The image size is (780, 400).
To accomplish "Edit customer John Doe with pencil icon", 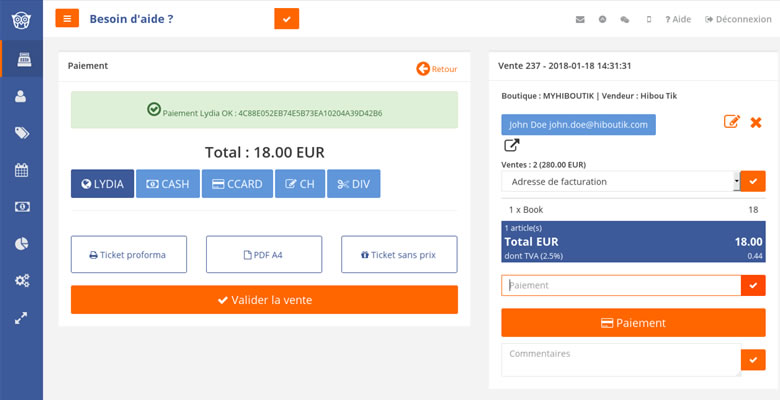I will click(731, 122).
